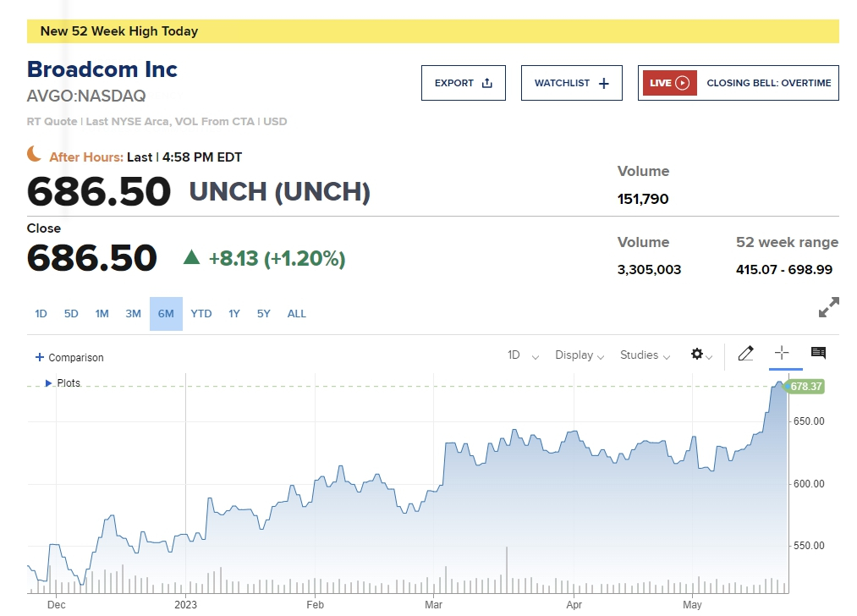Screen dimensions: 857x616
Task: Select the 6M time range tab
Action: (166, 314)
